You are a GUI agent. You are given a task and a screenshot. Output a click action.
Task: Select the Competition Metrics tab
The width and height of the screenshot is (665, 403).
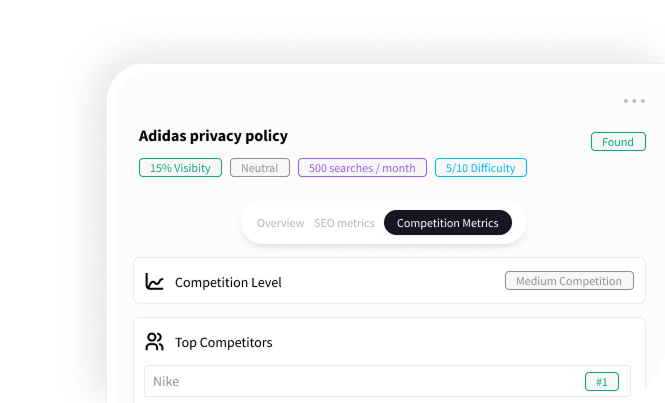tap(447, 223)
